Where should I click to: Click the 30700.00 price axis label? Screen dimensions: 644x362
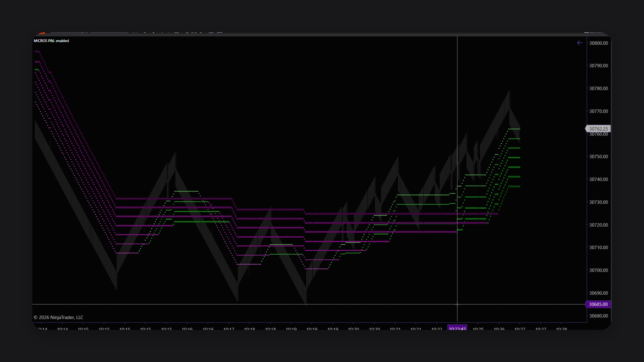coord(598,270)
